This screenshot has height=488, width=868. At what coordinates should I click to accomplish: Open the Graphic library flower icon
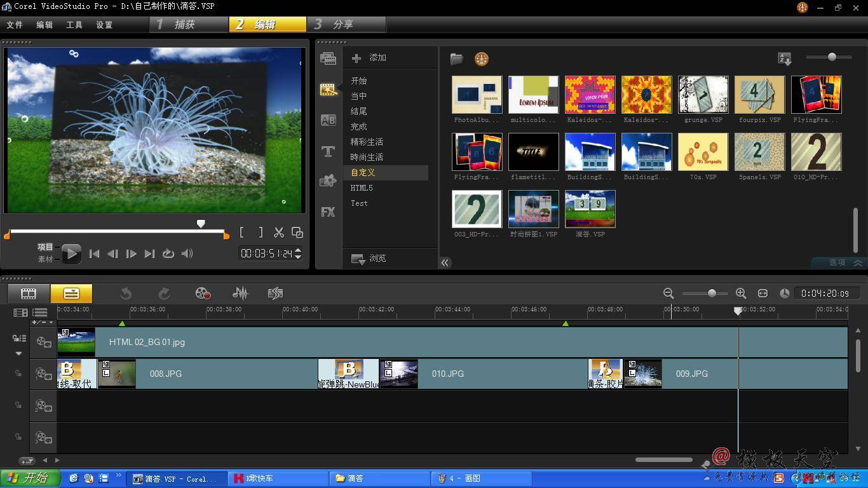click(328, 181)
